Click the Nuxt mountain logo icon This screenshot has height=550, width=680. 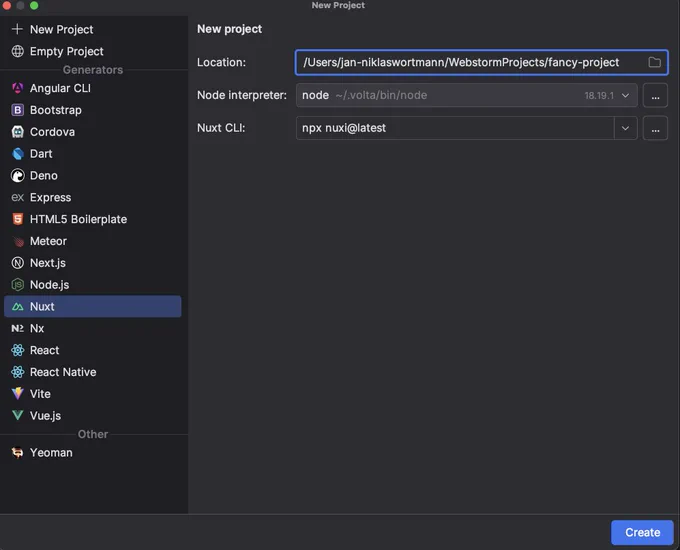click(x=17, y=307)
